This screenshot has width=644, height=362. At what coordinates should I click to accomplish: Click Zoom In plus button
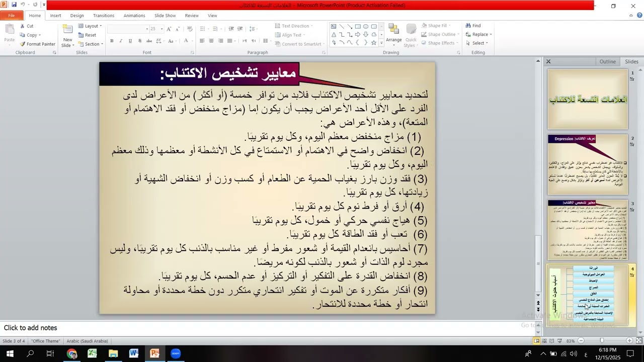click(x=629, y=341)
